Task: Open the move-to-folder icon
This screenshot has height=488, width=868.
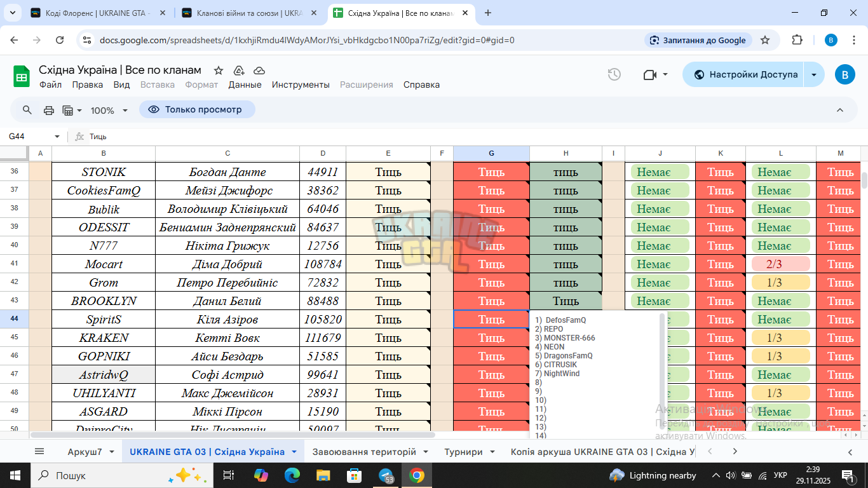Action: point(239,71)
